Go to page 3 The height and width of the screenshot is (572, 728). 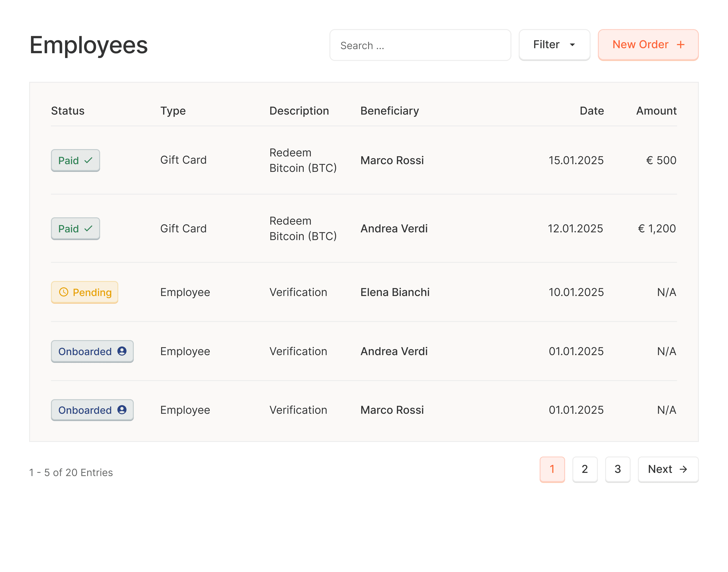click(x=618, y=469)
